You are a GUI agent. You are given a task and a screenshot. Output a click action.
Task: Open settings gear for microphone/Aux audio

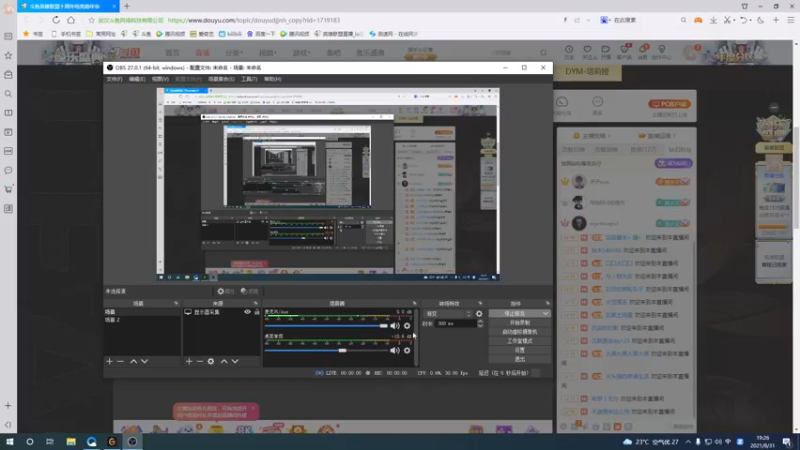coord(407,326)
